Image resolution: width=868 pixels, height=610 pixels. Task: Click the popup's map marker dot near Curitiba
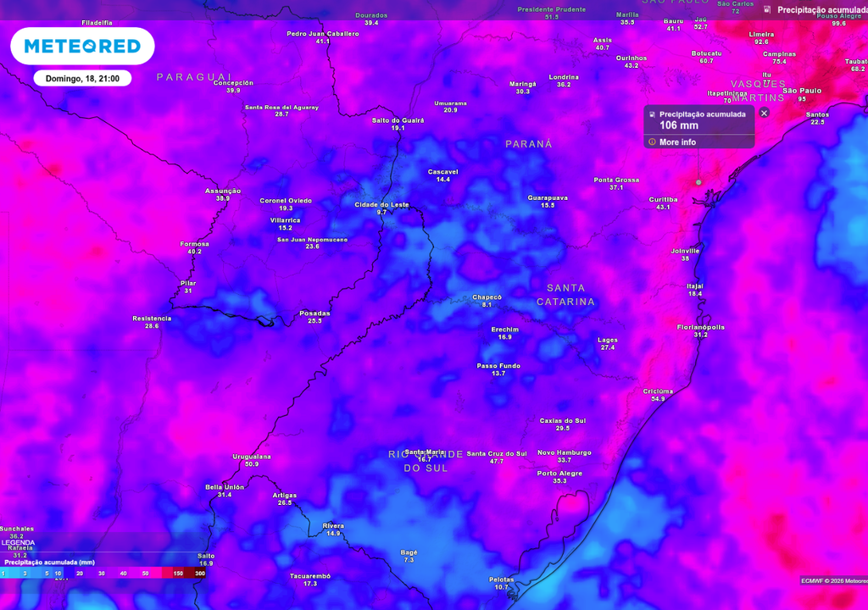(698, 182)
